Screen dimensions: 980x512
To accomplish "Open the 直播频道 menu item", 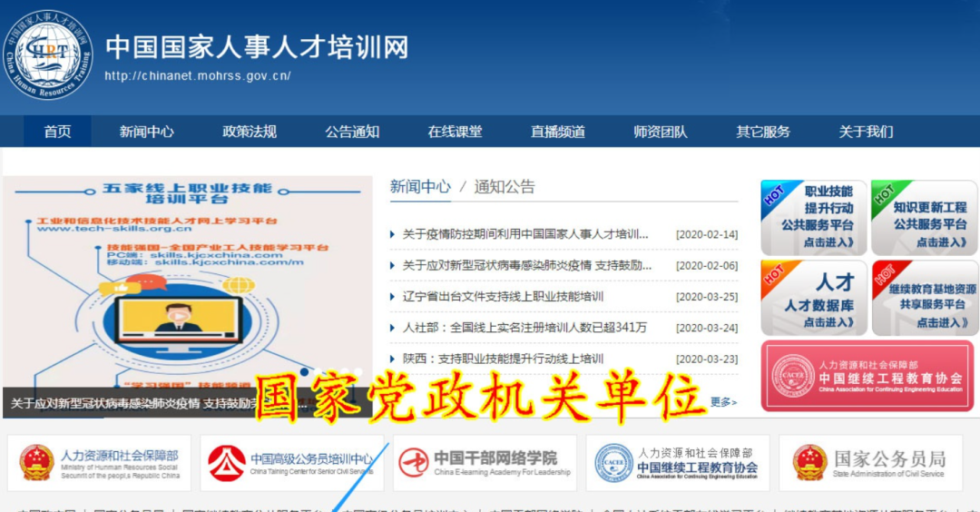I will (557, 132).
